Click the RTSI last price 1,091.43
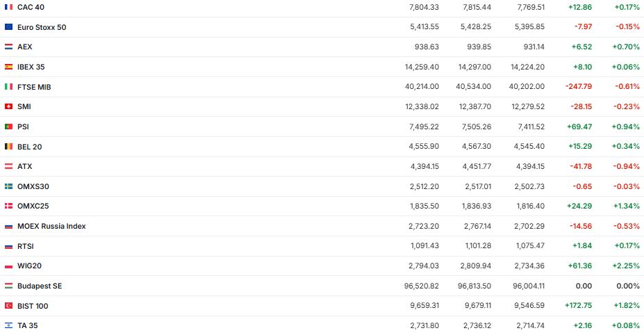This screenshot has width=644, height=333. tap(424, 246)
